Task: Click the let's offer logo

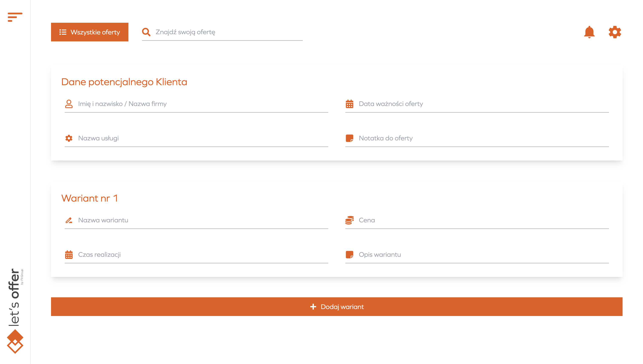Action: click(15, 311)
